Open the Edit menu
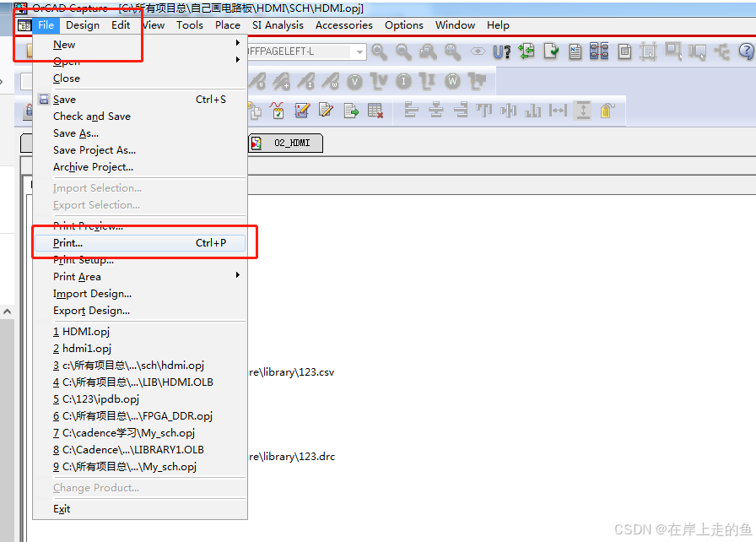 click(x=121, y=25)
